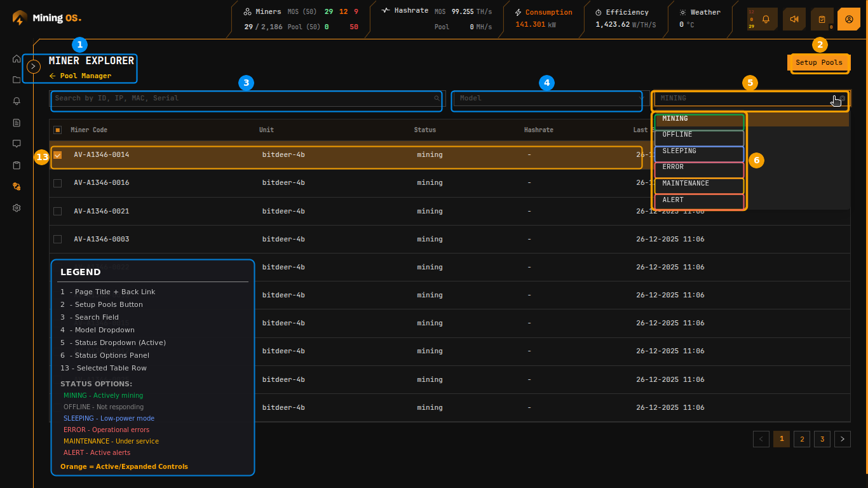Open the notifications bell in the top bar
Screen dimensions: 868x488
point(766,18)
